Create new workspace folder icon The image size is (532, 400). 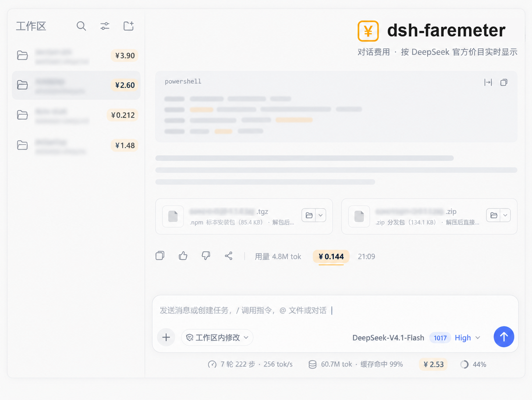click(x=128, y=26)
